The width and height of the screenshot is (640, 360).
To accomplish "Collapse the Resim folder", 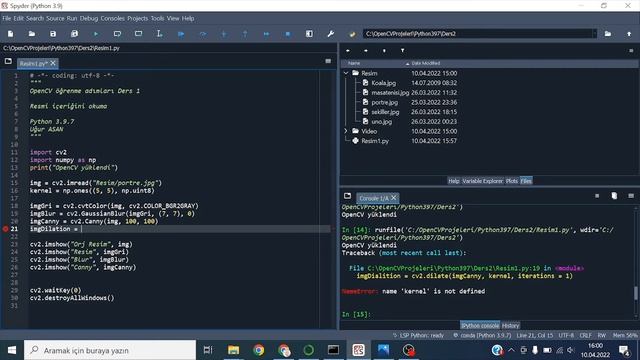I will pyautogui.click(x=346, y=73).
